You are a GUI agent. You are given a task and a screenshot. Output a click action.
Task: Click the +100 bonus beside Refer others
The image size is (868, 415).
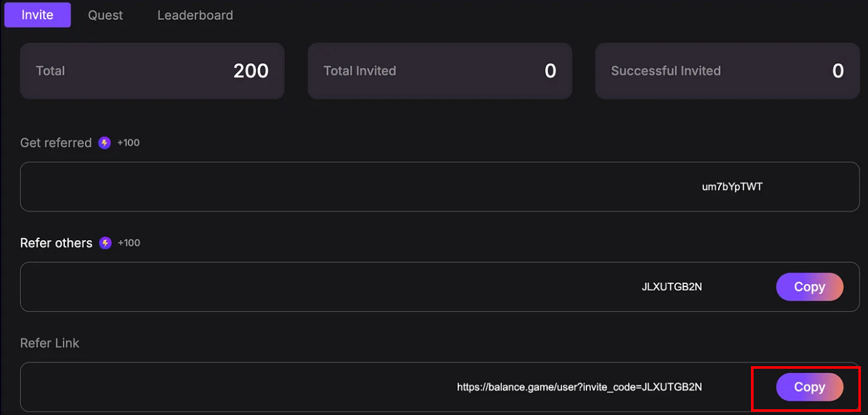129,243
